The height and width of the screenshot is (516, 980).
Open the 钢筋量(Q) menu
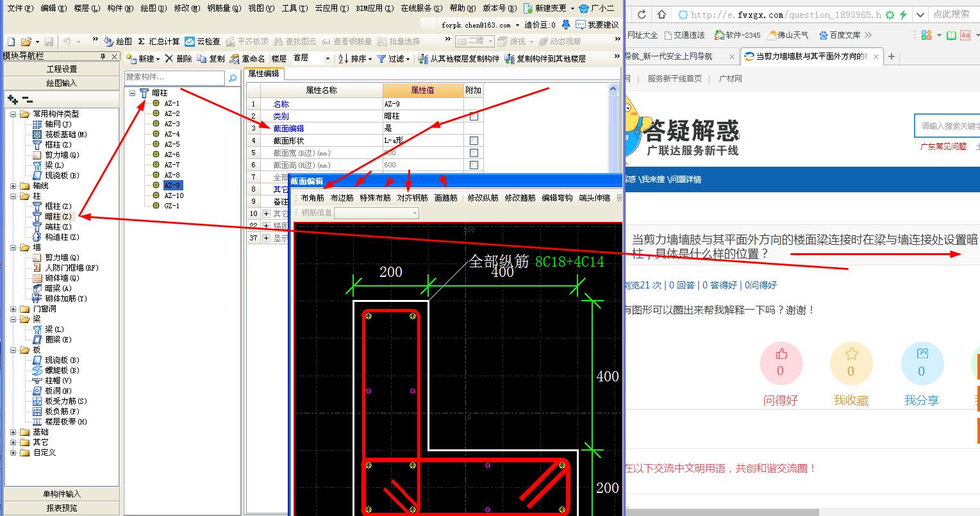[224, 8]
